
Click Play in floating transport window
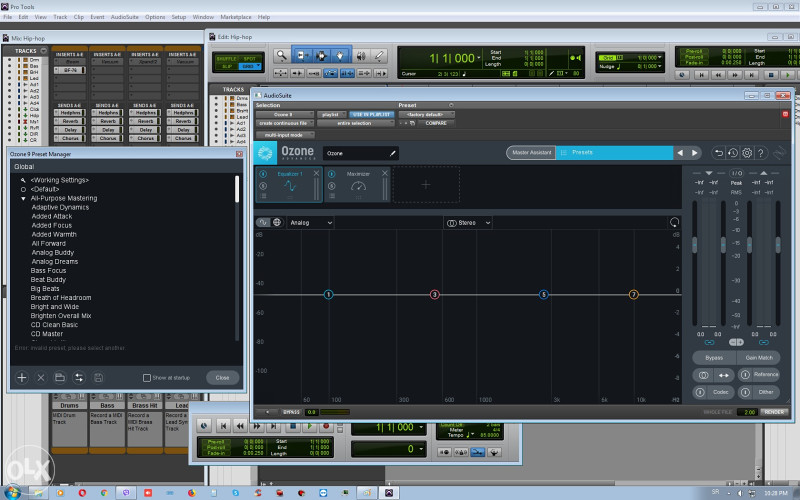[x=310, y=427]
